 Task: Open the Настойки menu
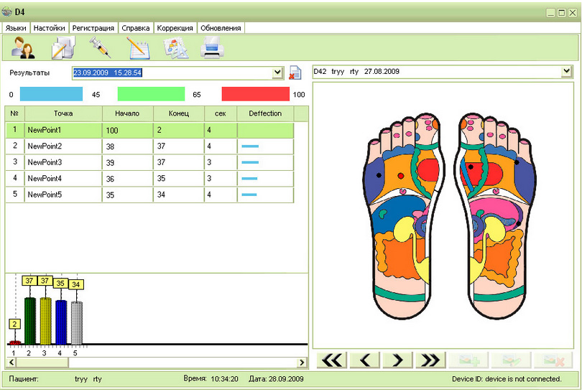click(x=50, y=27)
